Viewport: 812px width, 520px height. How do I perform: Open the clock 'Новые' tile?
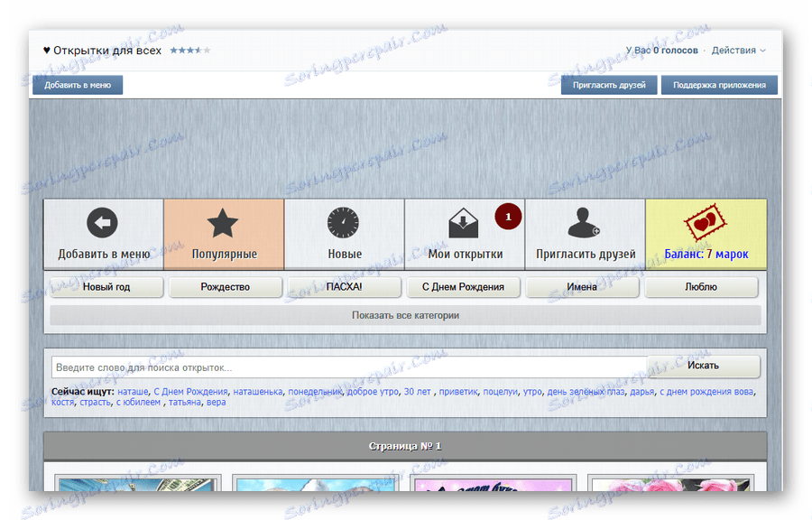pyautogui.click(x=344, y=234)
